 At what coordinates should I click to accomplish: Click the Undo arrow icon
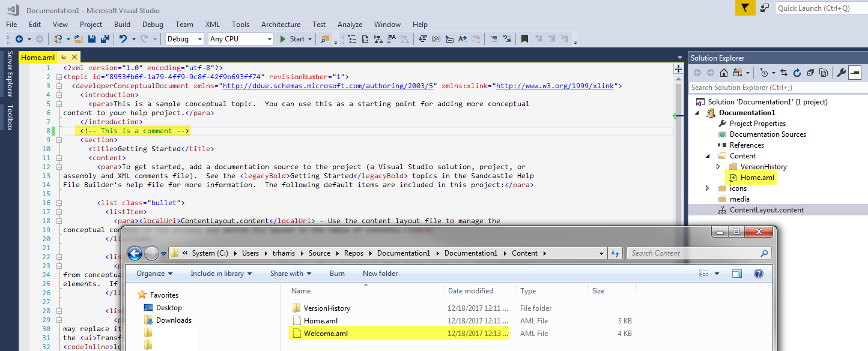pyautogui.click(x=123, y=39)
